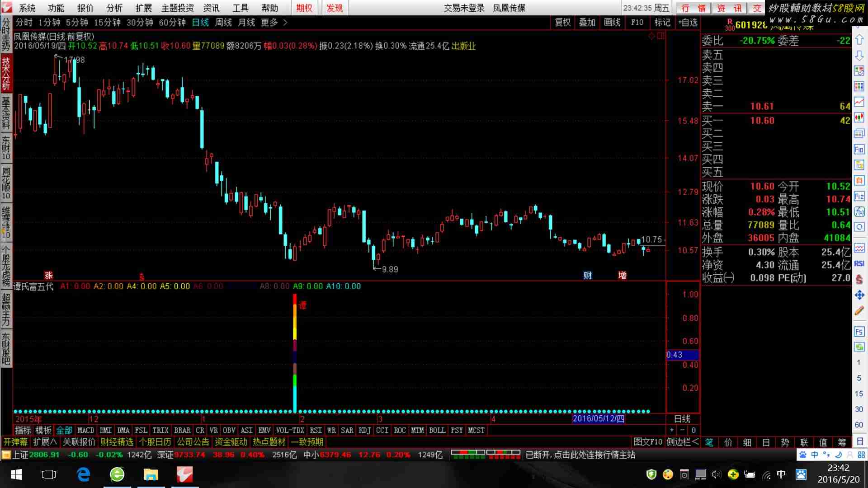Viewport: 868px width, 488px height.
Task: Expand the 更多 periods dropdown
Action: pos(274,22)
